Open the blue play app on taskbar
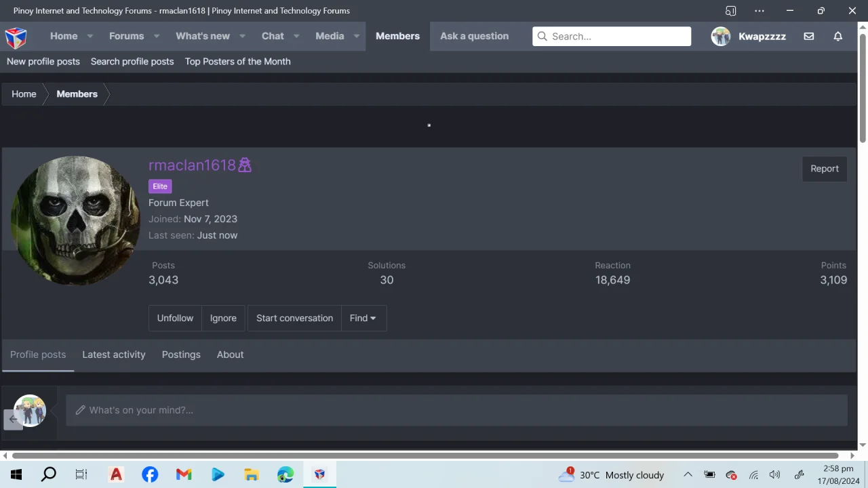The height and width of the screenshot is (488, 868). tap(218, 475)
